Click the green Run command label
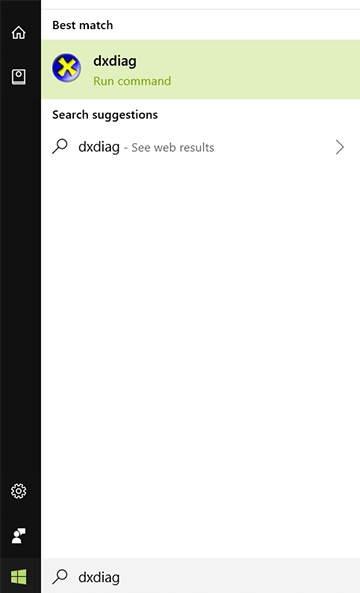 pyautogui.click(x=132, y=81)
